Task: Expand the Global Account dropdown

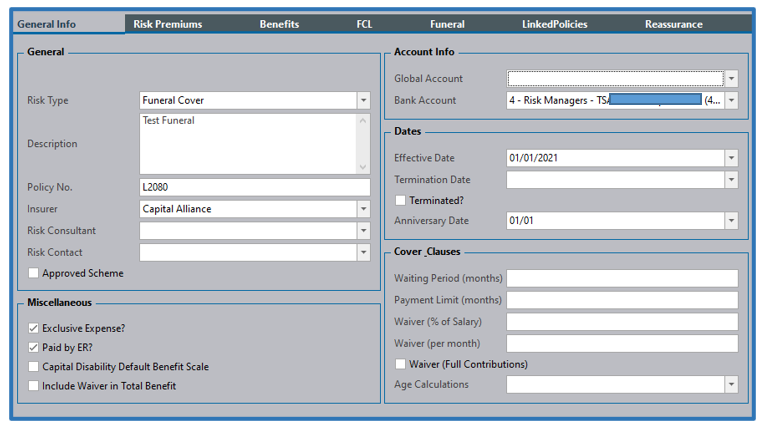Action: tap(731, 78)
